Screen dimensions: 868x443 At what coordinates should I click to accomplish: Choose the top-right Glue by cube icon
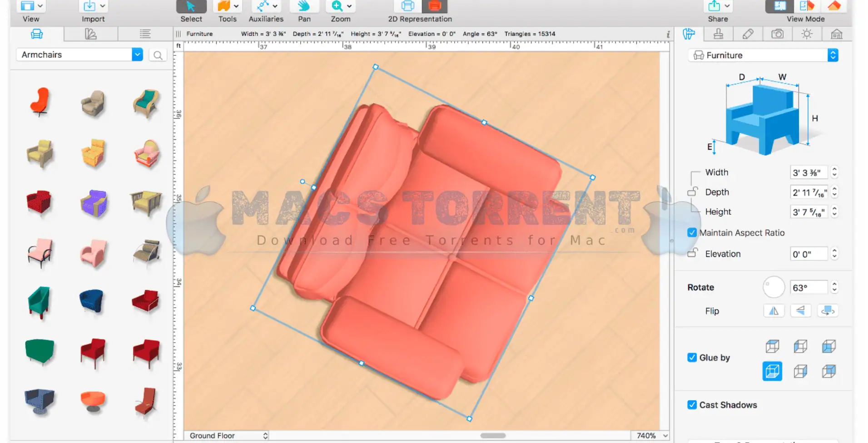828,346
